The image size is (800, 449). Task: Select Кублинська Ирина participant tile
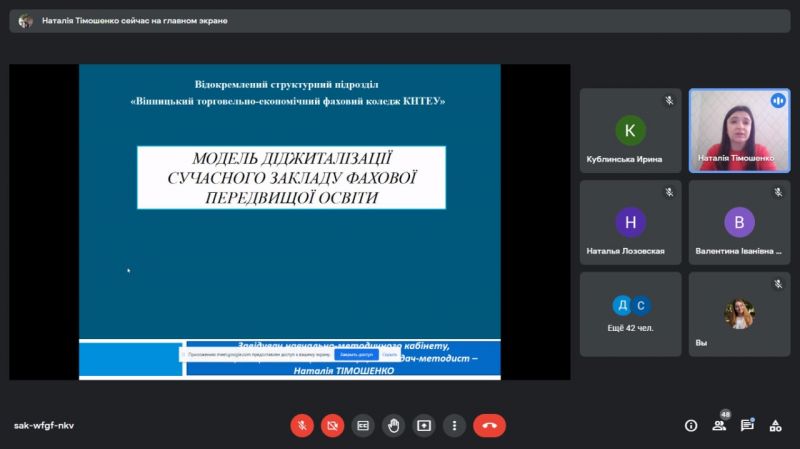pos(630,131)
